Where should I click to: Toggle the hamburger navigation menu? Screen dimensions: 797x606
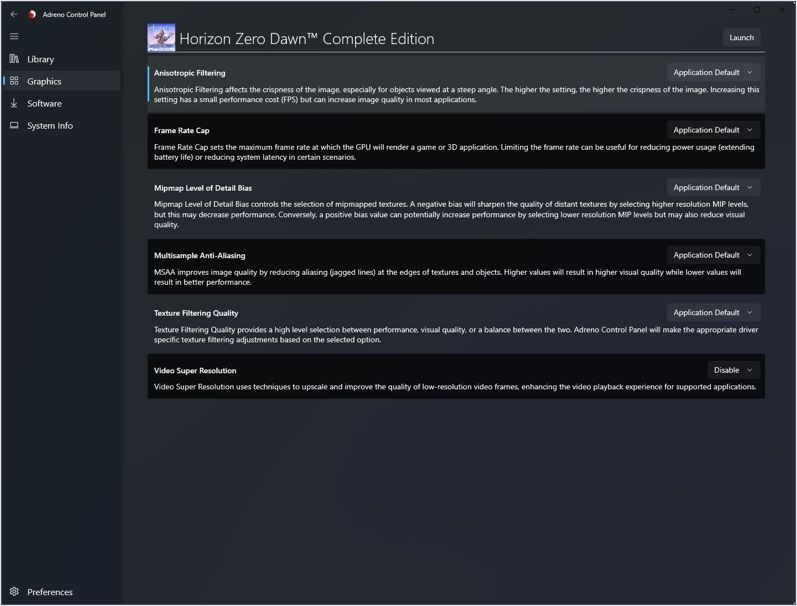click(14, 36)
